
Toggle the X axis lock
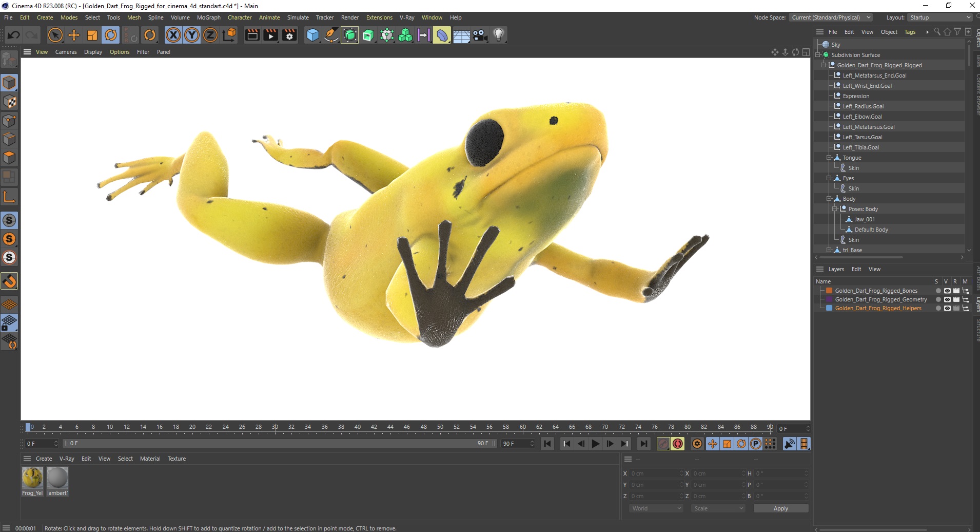[x=173, y=35]
